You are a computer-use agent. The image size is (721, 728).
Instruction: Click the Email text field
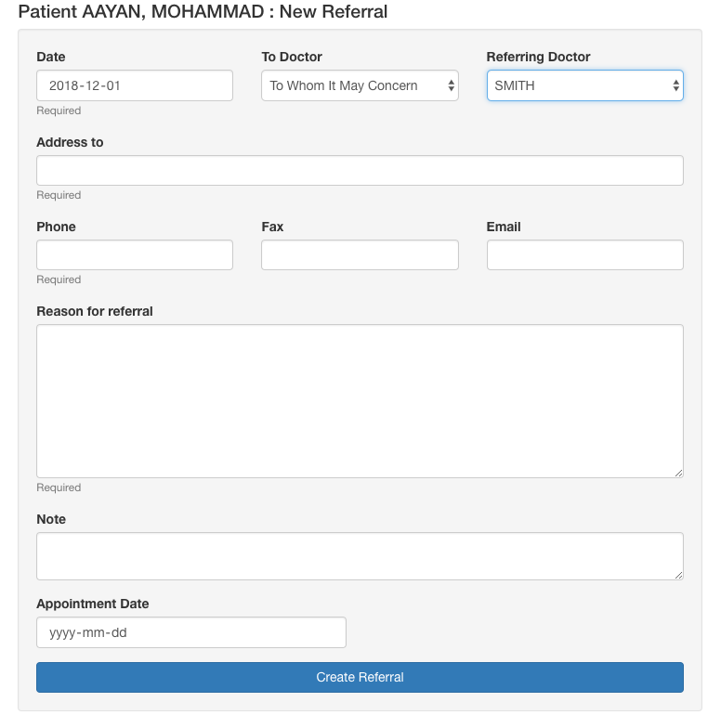[585, 254]
